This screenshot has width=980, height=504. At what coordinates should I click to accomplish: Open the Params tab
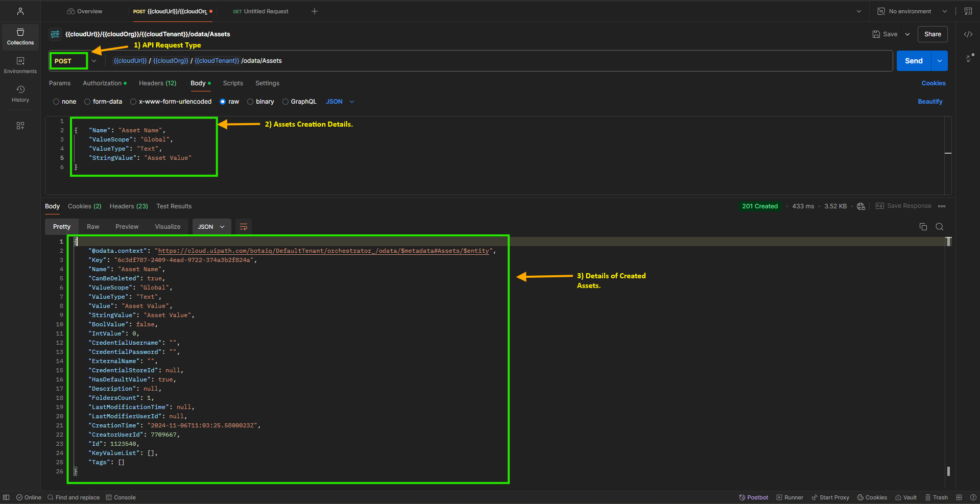[x=60, y=83]
